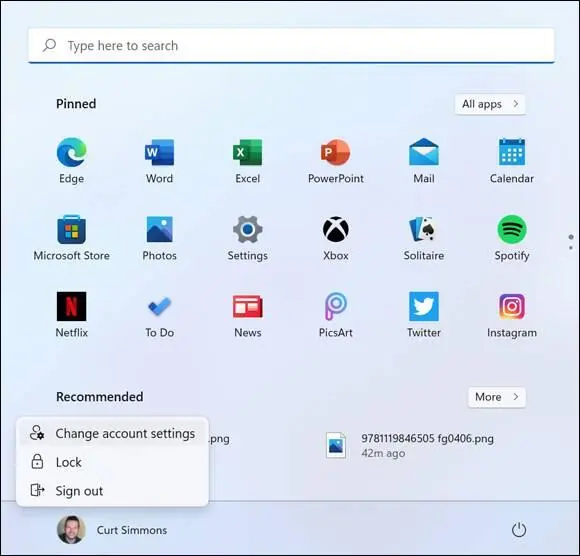Click the Curt Simmons user profile button
This screenshot has width=580, height=556.
pyautogui.click(x=112, y=530)
